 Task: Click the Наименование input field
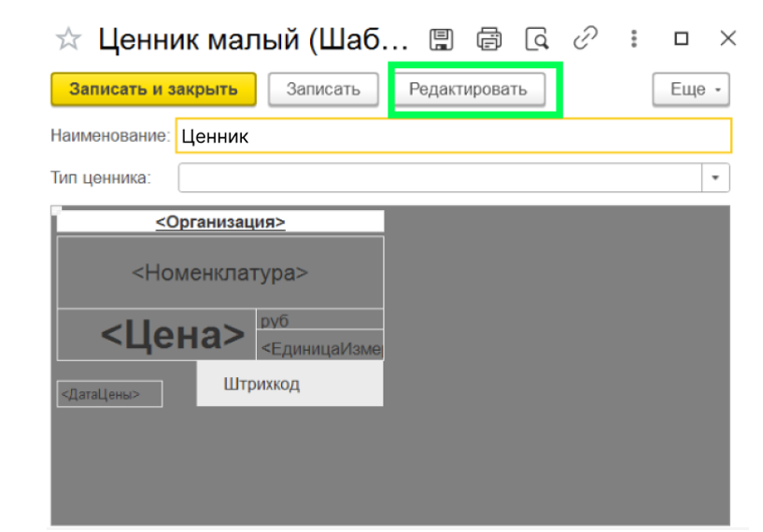click(x=454, y=135)
